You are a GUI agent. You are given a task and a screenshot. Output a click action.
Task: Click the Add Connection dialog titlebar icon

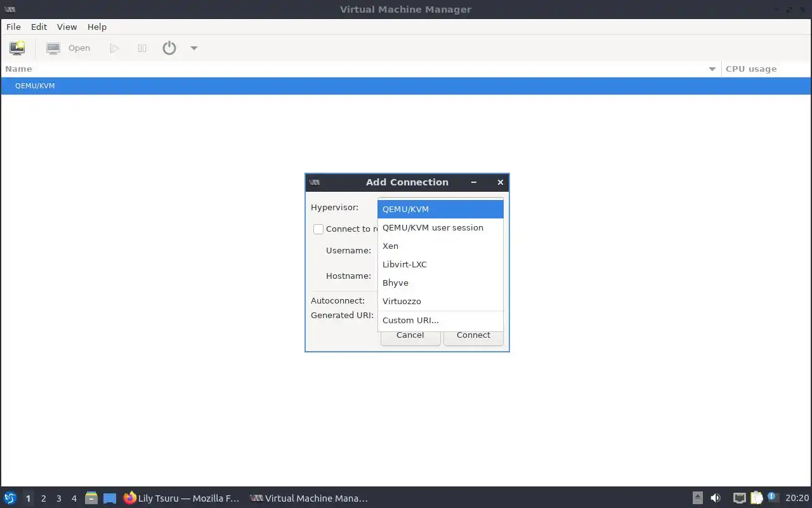coord(315,182)
